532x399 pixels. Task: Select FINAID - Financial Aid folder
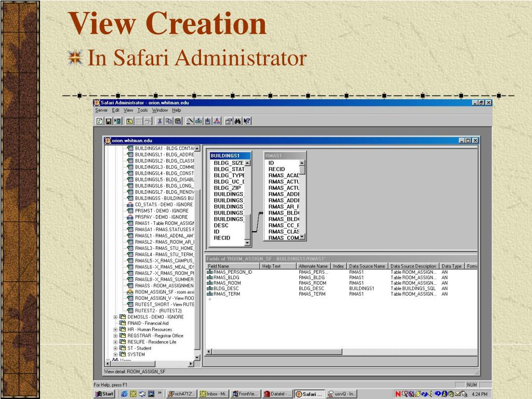[x=148, y=323]
